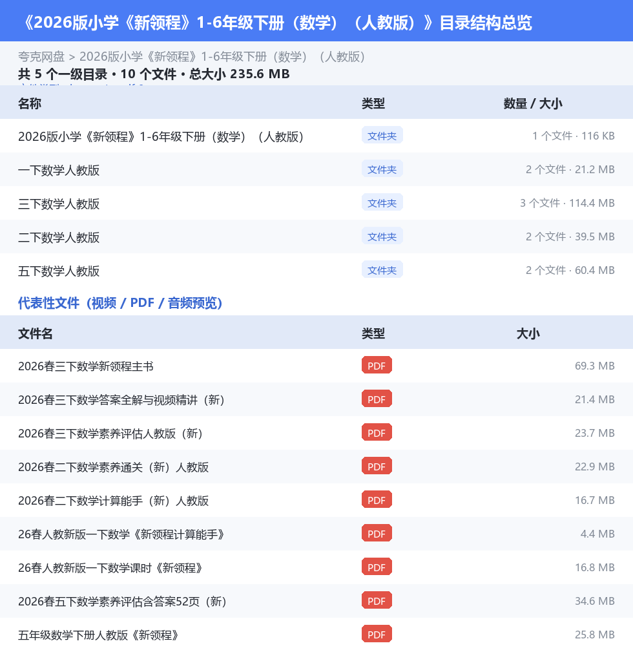This screenshot has width=633, height=672.
Task: Click the 文件夹 badge for 一下数学人教版
Action: click(x=382, y=169)
